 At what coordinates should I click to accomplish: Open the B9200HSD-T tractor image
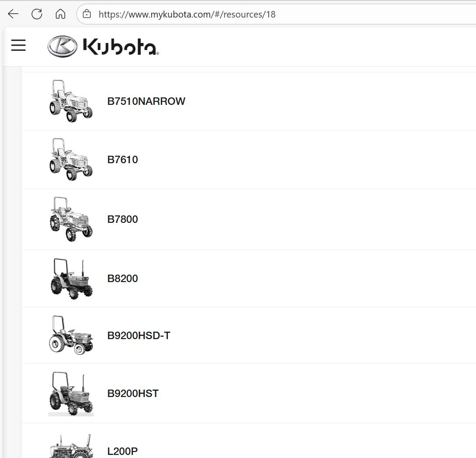(x=71, y=335)
